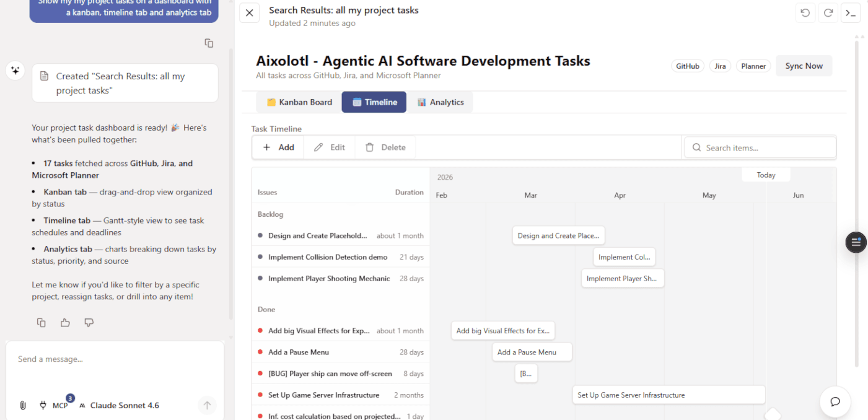868x420 pixels.
Task: Click the magnifier icon in search field
Action: [696, 147]
